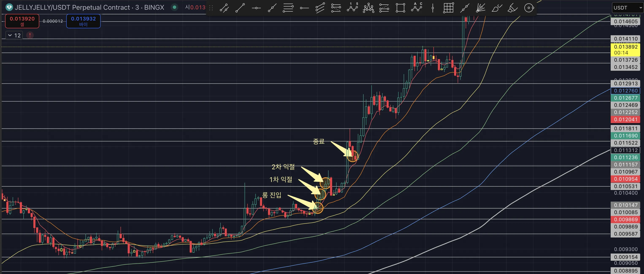Screen dimensions: 644x274
Task: Select the Ray drawing tool
Action: pyautogui.click(x=272, y=8)
